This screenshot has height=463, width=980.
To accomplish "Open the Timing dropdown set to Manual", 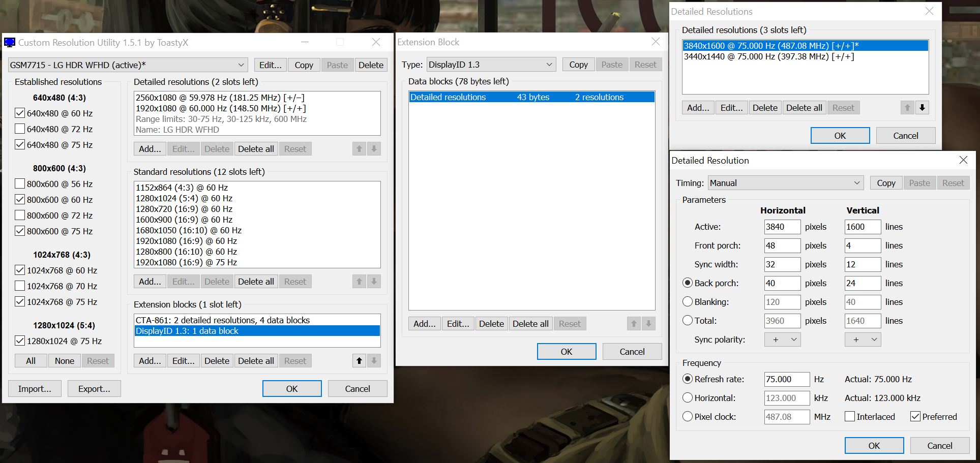I will pos(786,183).
